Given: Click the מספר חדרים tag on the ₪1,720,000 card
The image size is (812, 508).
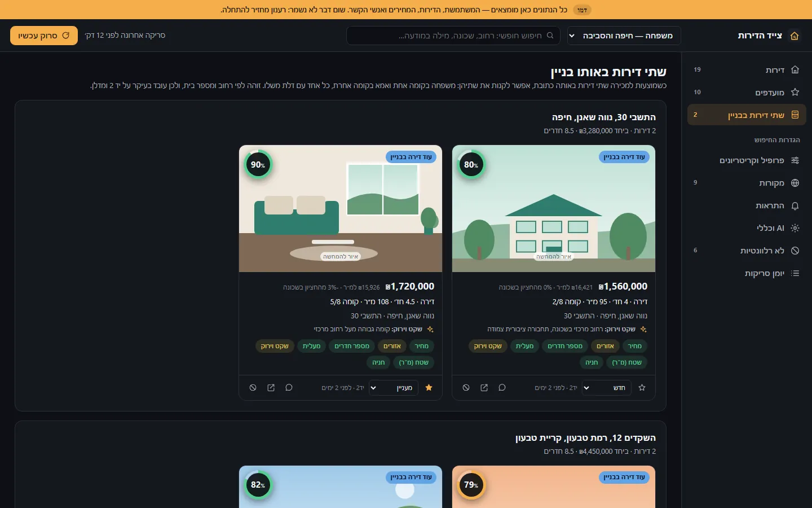Looking at the screenshot, I should (352, 346).
